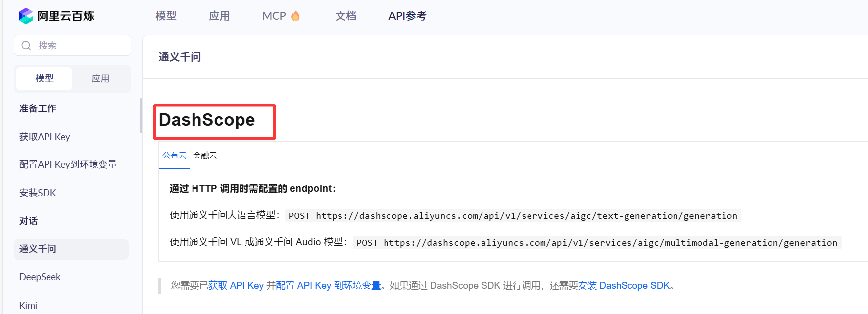Open the MCP top navigation item
The image size is (868, 314).
(x=274, y=16)
